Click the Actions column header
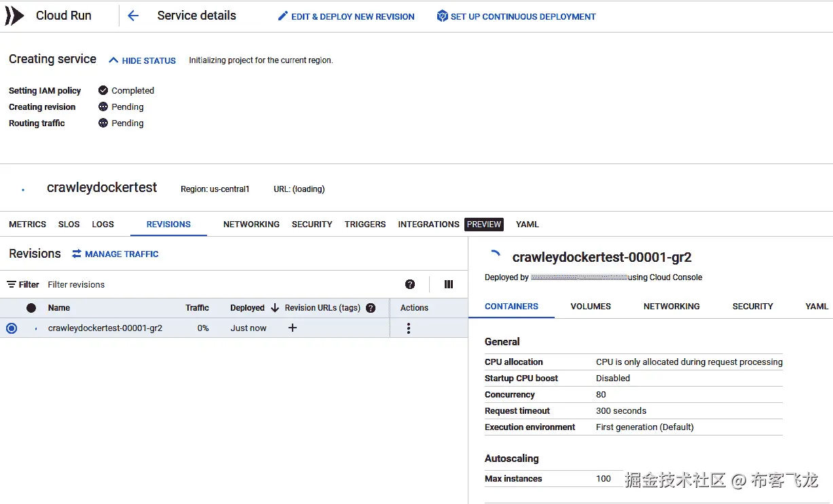Screen dimensions: 833x504 (414, 307)
